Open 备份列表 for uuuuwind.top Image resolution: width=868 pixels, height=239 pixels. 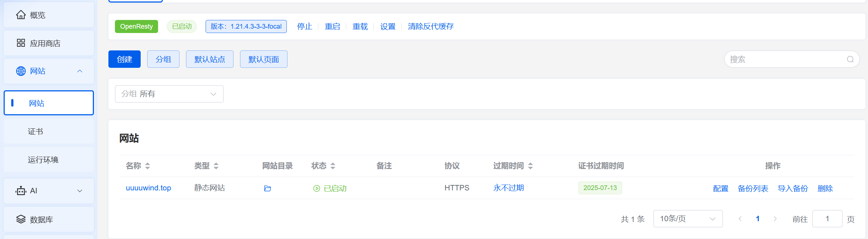[x=753, y=189]
